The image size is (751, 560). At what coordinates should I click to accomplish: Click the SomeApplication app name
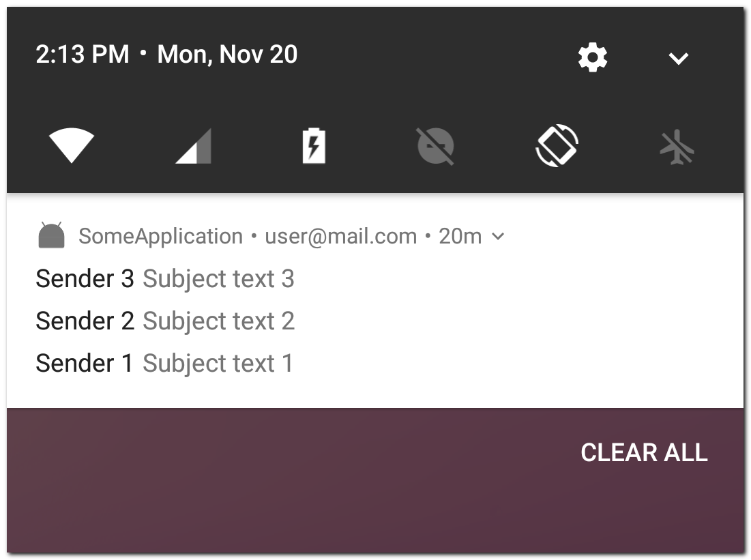(160, 237)
